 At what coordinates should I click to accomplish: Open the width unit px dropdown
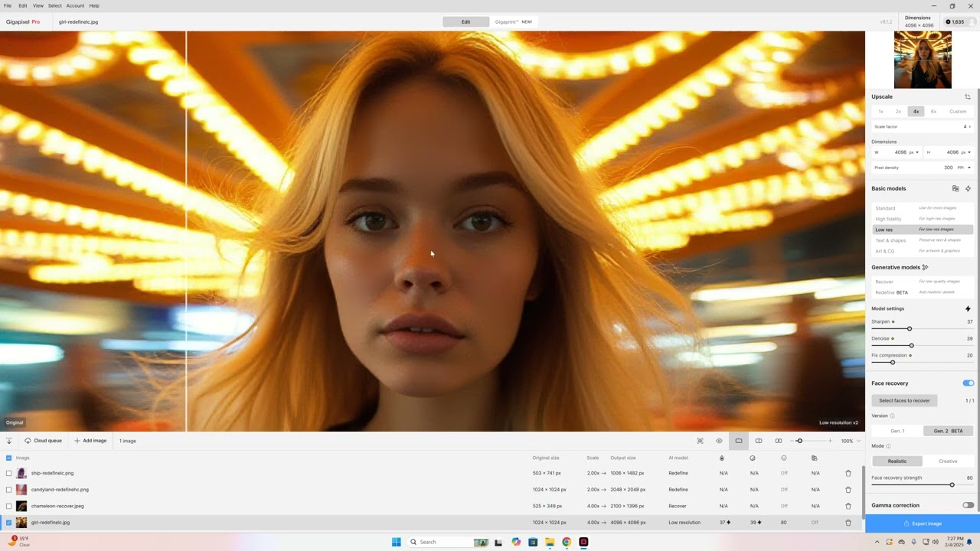[x=914, y=152]
